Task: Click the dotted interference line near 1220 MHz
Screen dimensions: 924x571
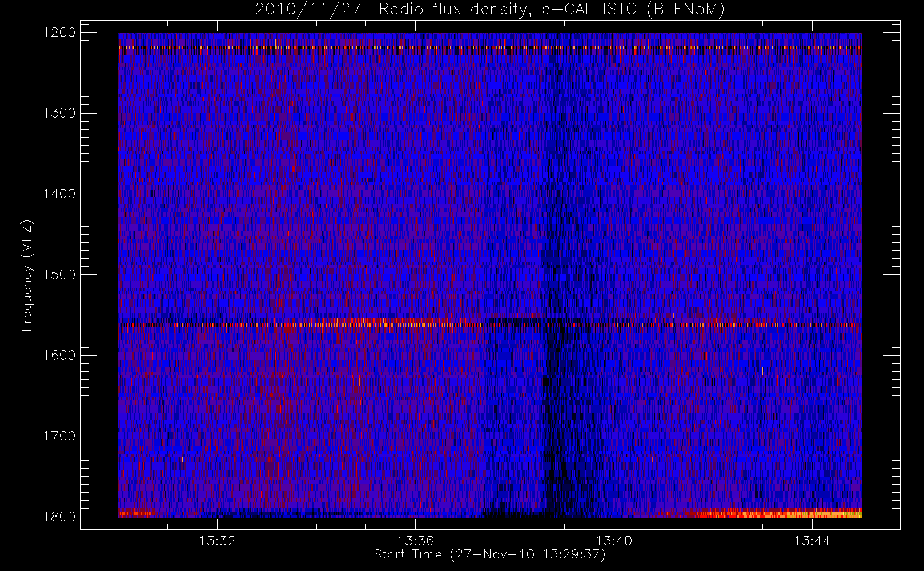Action: [x=490, y=47]
